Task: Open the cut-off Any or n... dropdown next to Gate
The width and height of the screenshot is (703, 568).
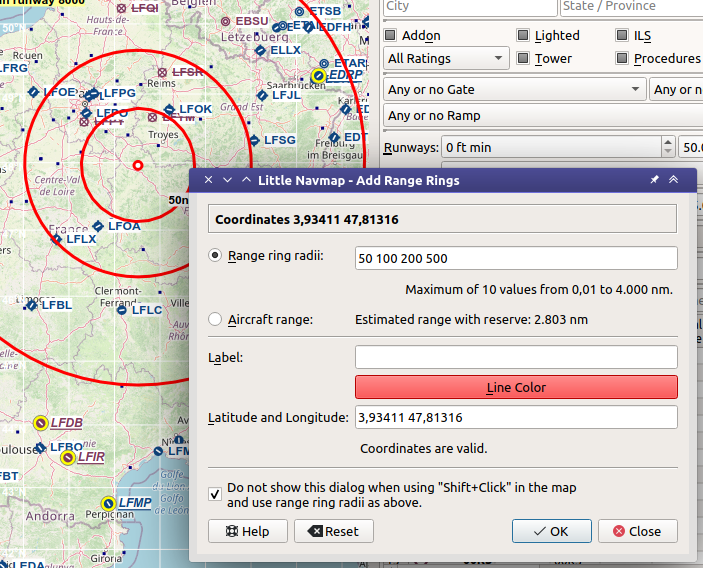Action: tap(677, 89)
